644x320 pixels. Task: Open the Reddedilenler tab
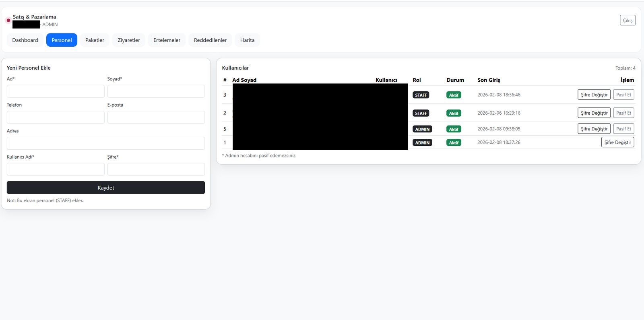[210, 40]
